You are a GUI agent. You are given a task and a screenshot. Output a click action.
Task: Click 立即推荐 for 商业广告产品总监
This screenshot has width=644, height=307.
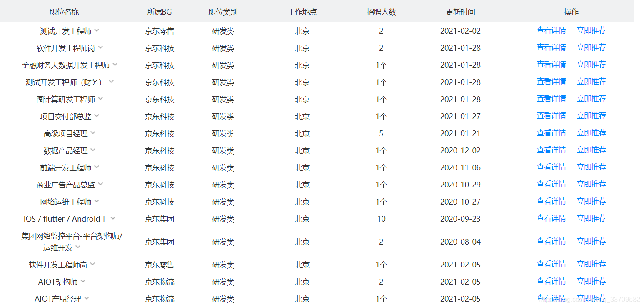pos(591,184)
